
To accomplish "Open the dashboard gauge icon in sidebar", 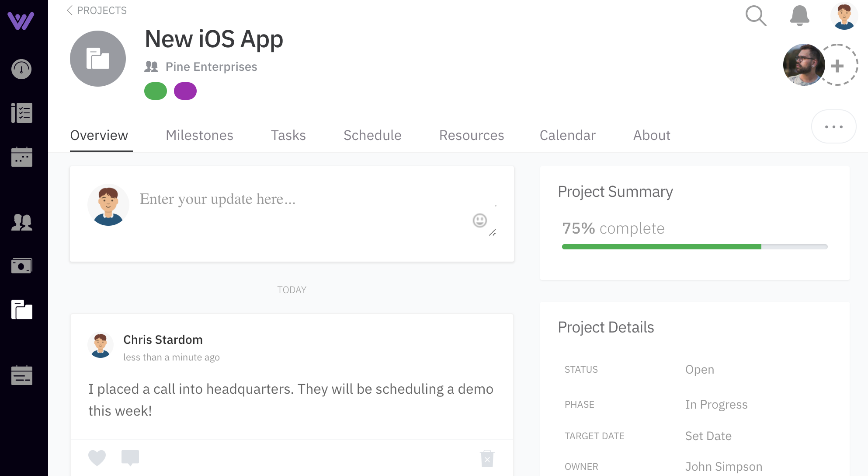I will click(x=21, y=69).
